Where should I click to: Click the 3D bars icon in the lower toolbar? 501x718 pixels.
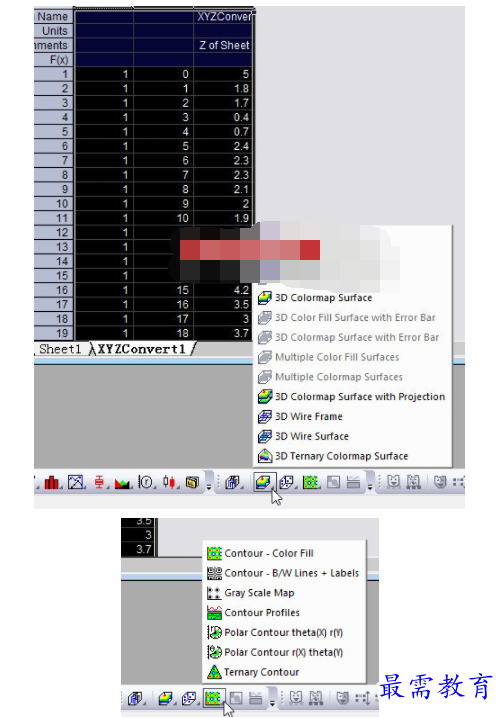coord(135,698)
